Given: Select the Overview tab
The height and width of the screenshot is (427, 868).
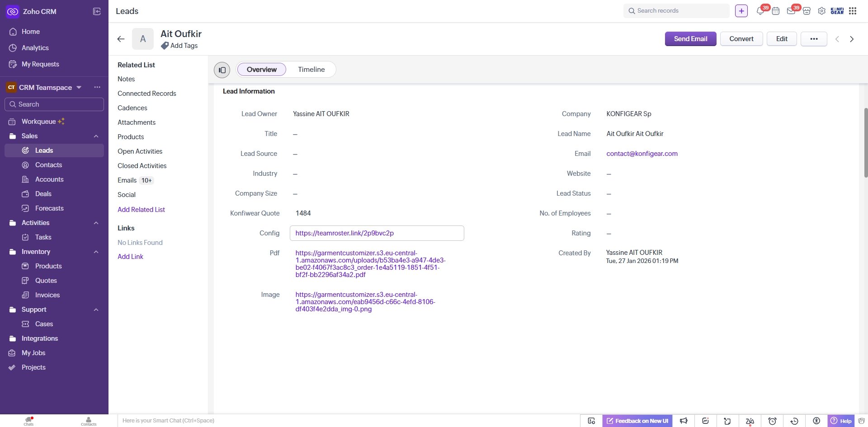Looking at the screenshot, I should click(x=261, y=69).
